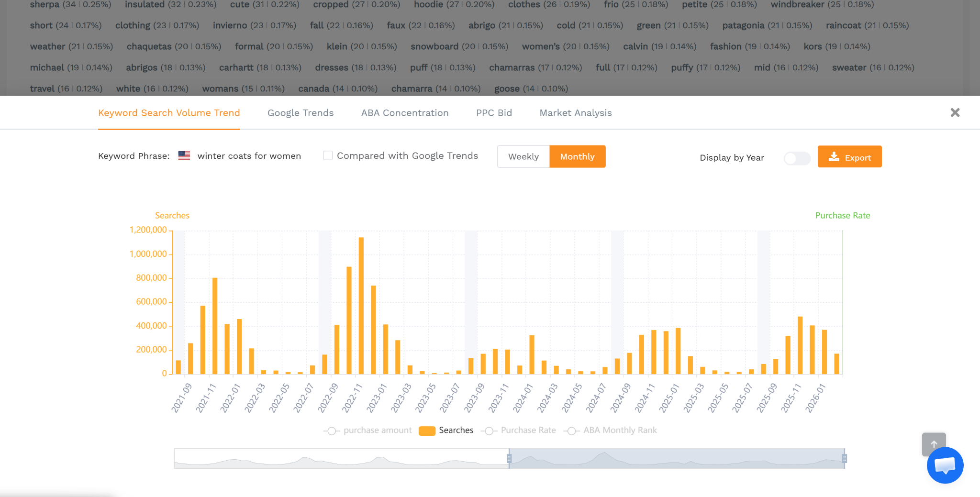Export the chart data
This screenshot has height=497, width=980.
click(849, 157)
